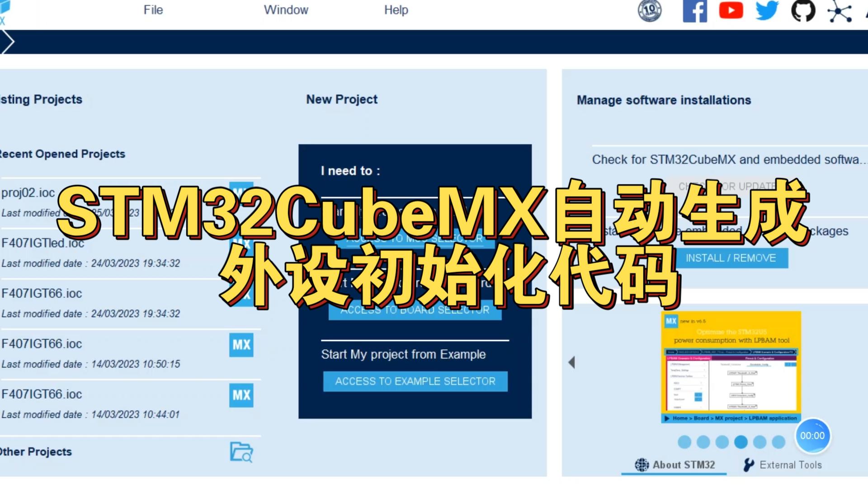Click the Home breadcrumb chevron

(8, 42)
